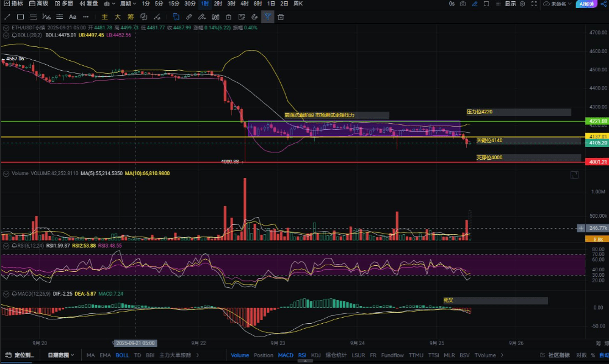Toggle the MACD sub-indicator
This screenshot has height=364, width=609.
[x=286, y=355]
